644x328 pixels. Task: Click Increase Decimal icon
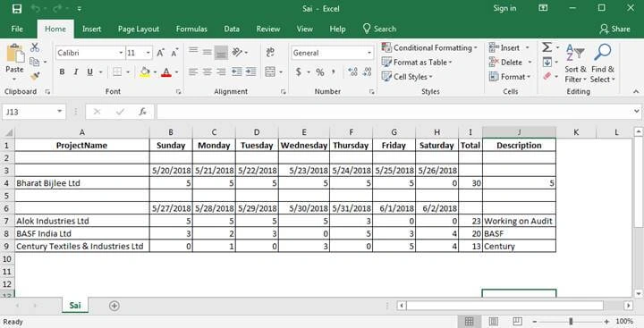pyautogui.click(x=352, y=71)
